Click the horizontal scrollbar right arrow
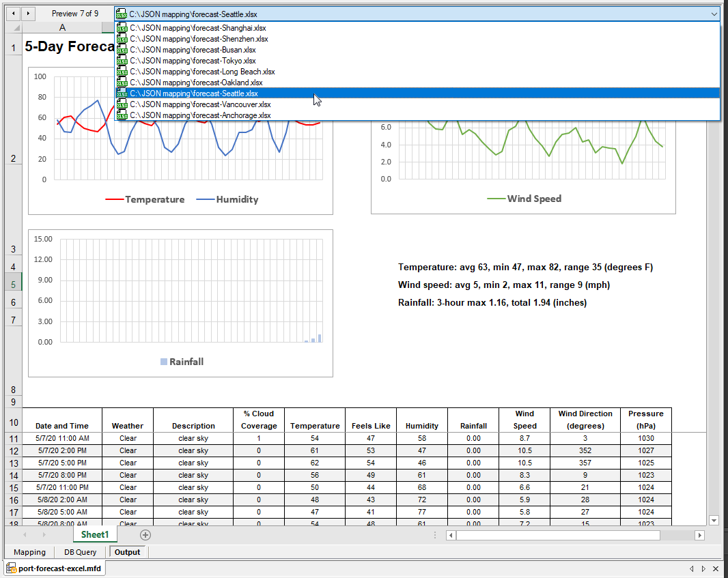The height and width of the screenshot is (578, 728). pyautogui.click(x=699, y=535)
